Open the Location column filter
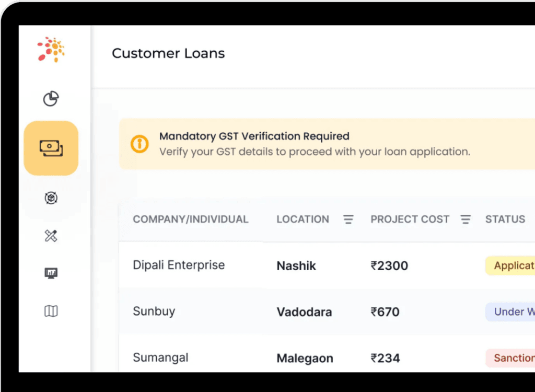535x392 pixels. (348, 220)
